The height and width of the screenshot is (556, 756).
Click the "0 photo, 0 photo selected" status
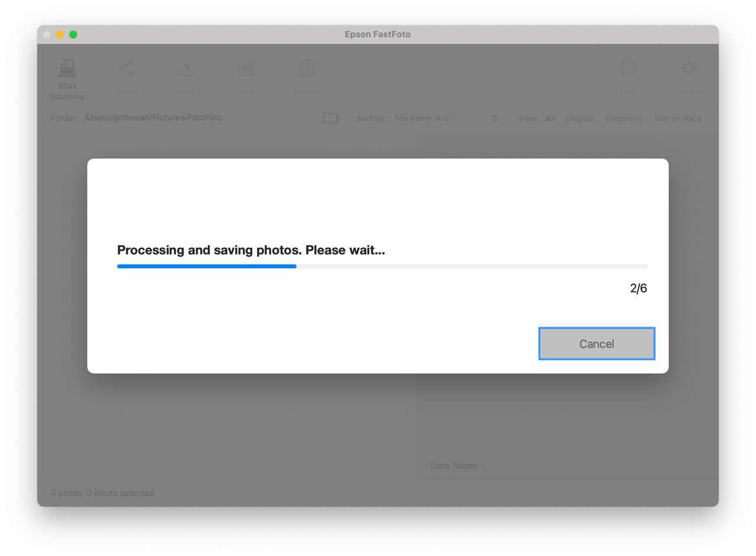click(102, 493)
